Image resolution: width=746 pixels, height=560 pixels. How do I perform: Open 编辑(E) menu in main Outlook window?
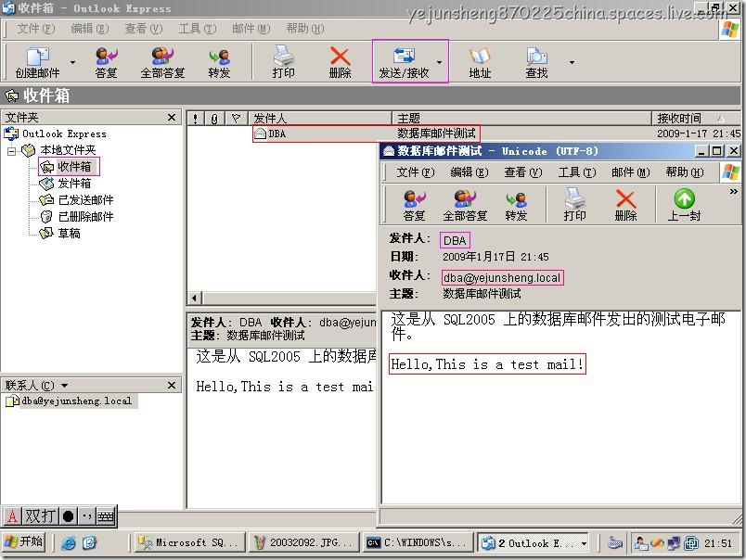[x=90, y=29]
